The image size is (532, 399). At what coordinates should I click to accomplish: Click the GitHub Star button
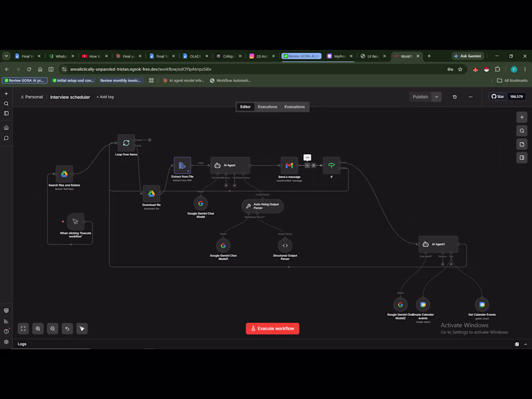(x=498, y=97)
